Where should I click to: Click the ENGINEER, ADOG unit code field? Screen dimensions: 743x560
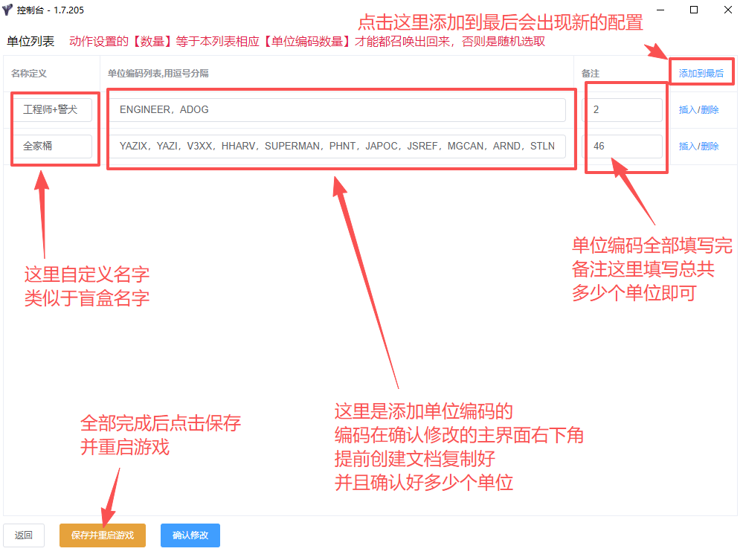pyautogui.click(x=340, y=109)
